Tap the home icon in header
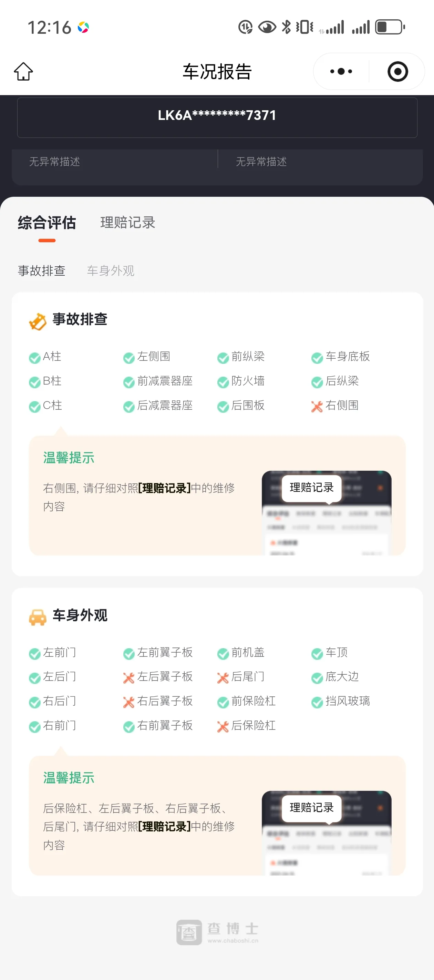 (x=23, y=72)
